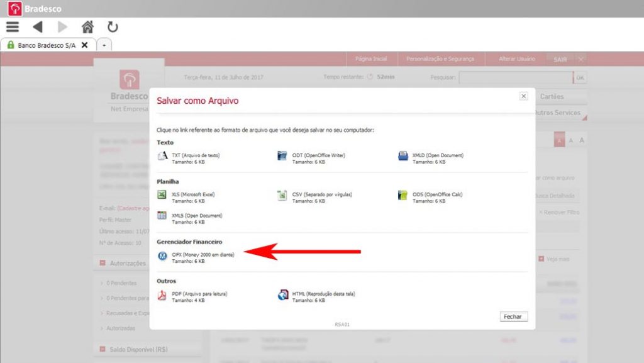Select the CSV file format icon

[282, 196]
